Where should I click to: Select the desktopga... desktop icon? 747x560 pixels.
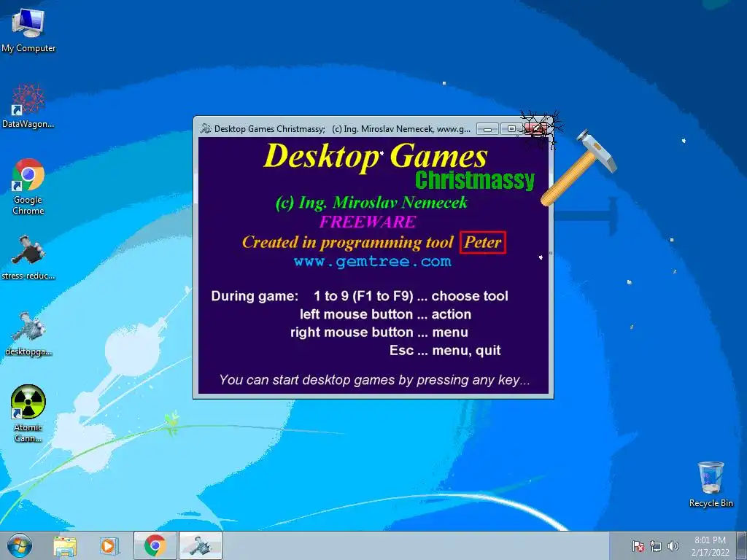(x=28, y=334)
